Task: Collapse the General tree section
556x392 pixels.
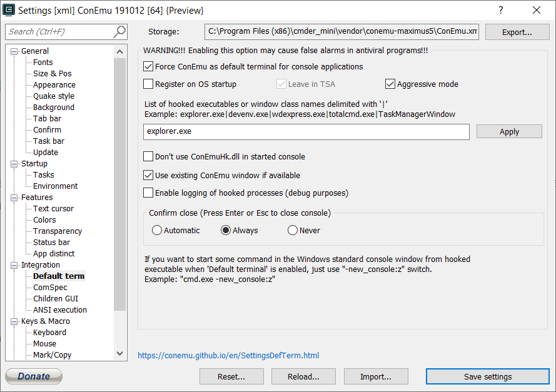Action: tap(15, 51)
